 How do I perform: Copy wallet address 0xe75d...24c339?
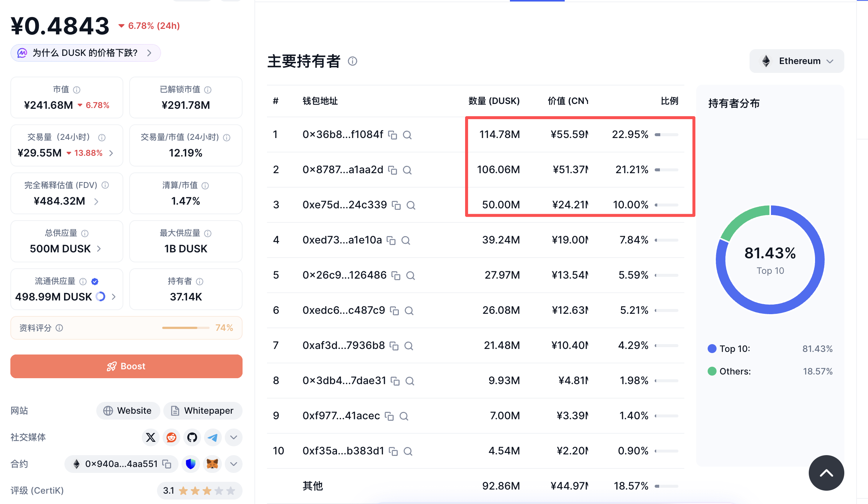(396, 205)
